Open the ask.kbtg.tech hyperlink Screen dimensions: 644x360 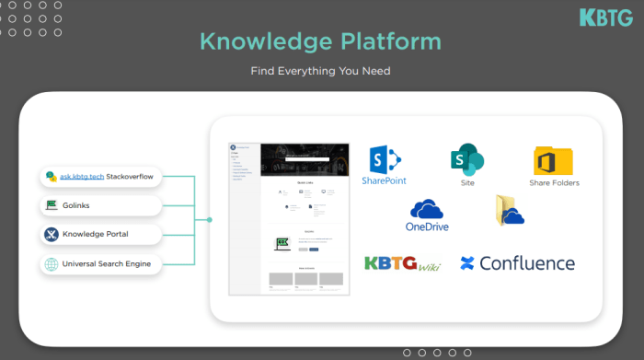tap(82, 176)
